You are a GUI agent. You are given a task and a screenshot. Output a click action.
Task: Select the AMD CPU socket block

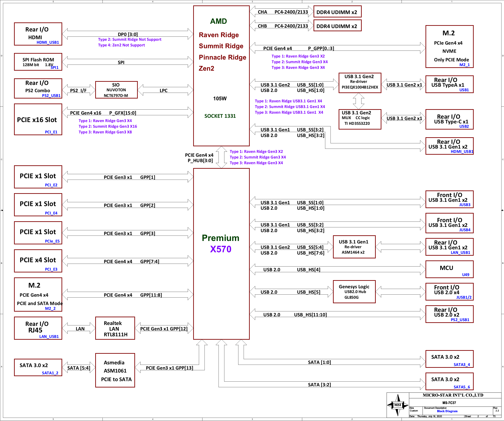coord(221,76)
